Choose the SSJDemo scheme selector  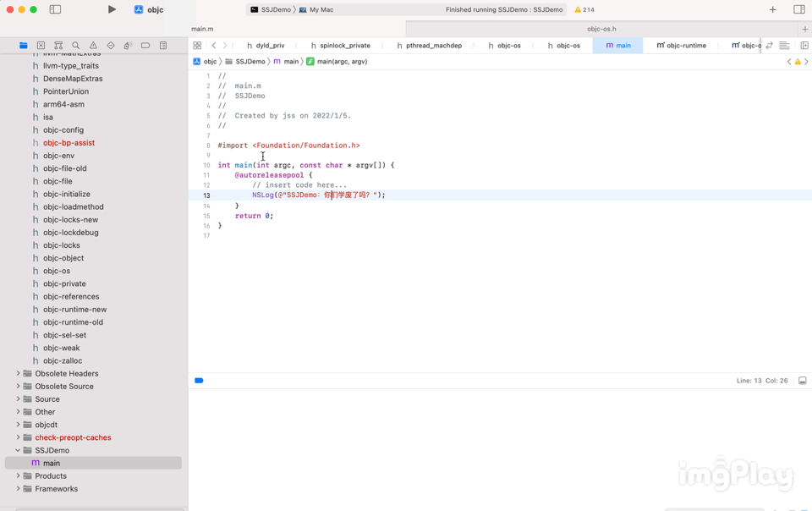click(271, 9)
